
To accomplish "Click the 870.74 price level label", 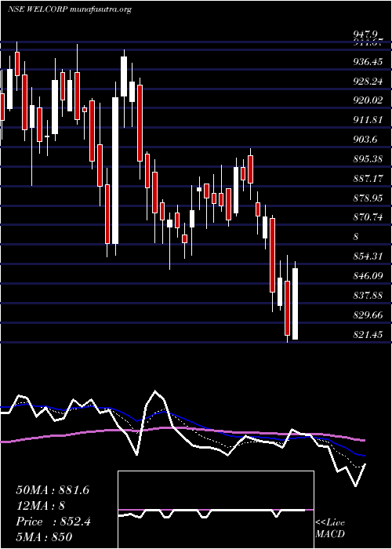I will pyautogui.click(x=368, y=217).
